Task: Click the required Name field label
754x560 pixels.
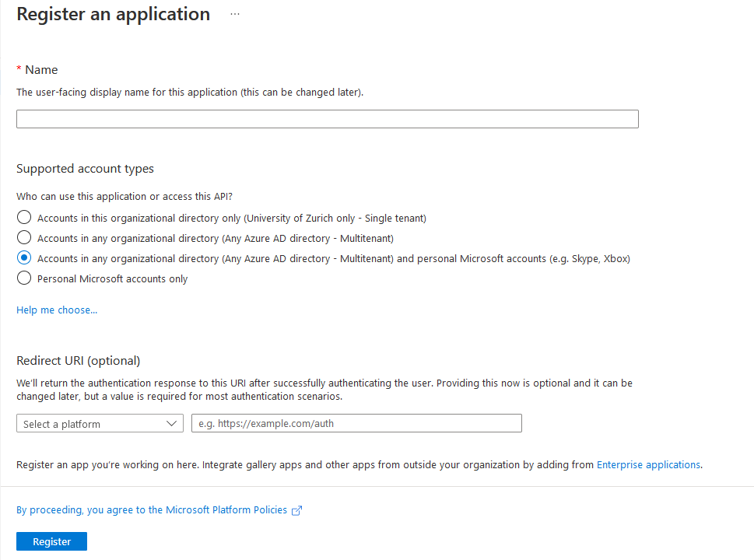Action: tap(41, 70)
